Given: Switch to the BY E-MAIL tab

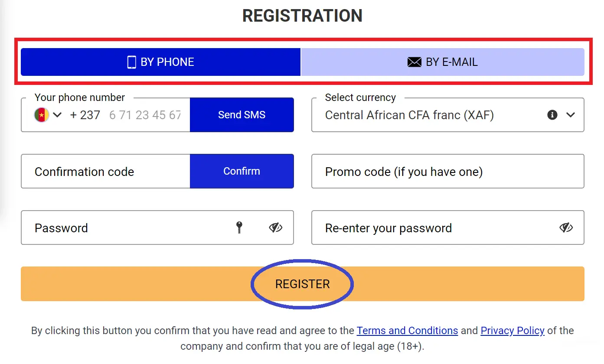Looking at the screenshot, I should pyautogui.click(x=442, y=62).
